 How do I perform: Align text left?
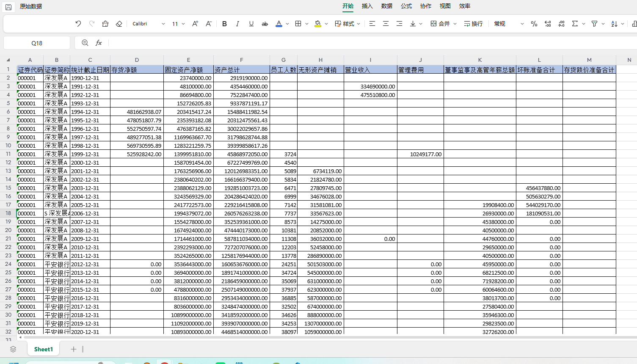point(372,24)
